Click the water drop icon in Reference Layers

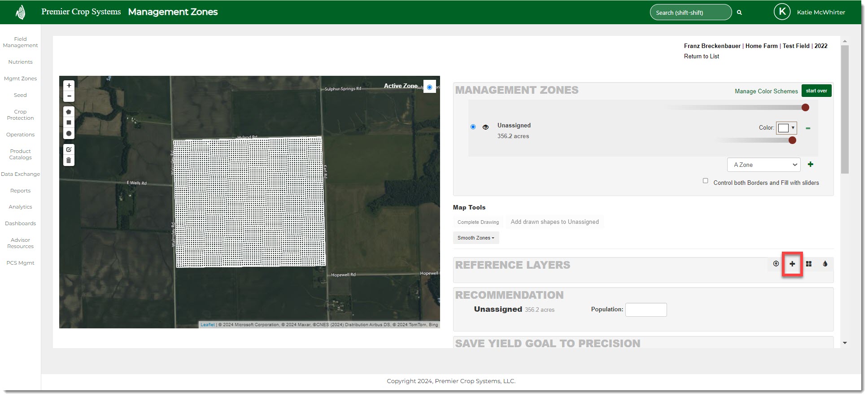coord(825,264)
